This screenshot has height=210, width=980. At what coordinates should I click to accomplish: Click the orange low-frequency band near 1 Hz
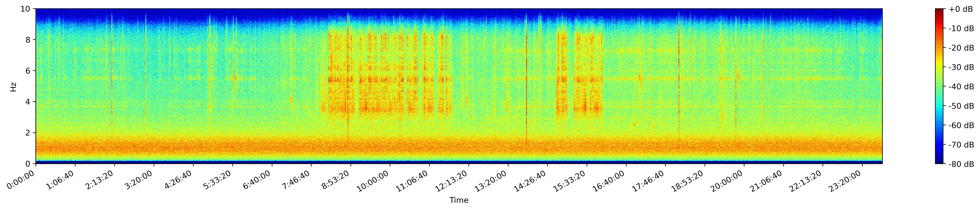click(459, 147)
